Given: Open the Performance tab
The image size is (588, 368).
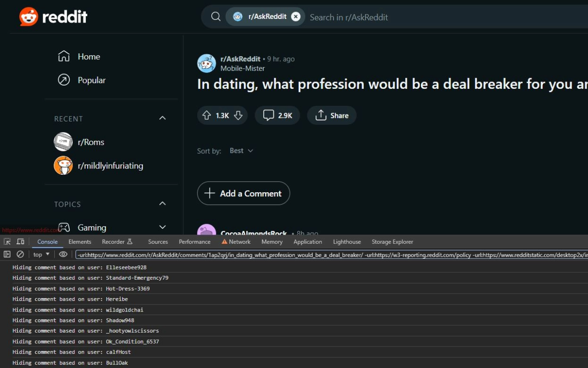Looking at the screenshot, I should point(195,241).
